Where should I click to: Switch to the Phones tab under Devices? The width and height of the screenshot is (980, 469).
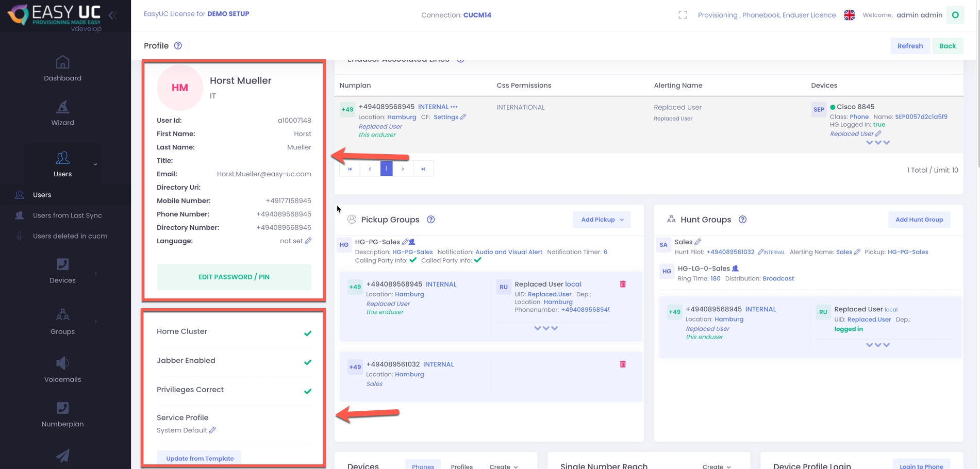point(423,465)
